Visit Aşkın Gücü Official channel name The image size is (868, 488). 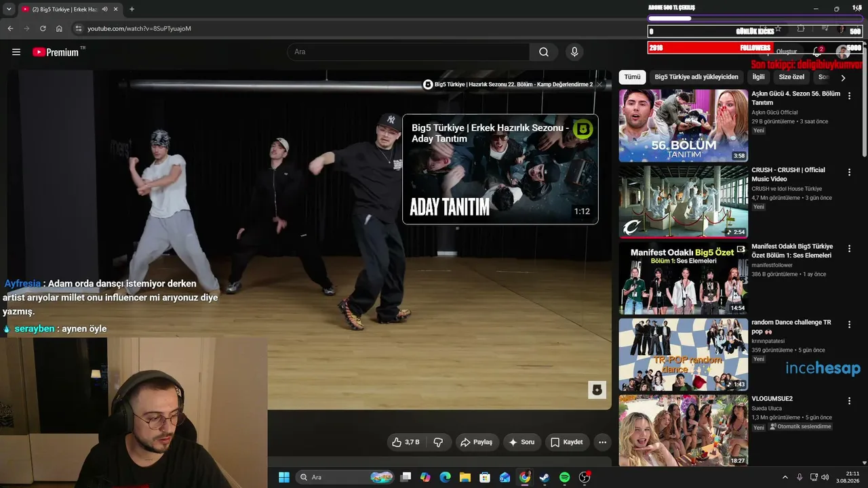[775, 113]
